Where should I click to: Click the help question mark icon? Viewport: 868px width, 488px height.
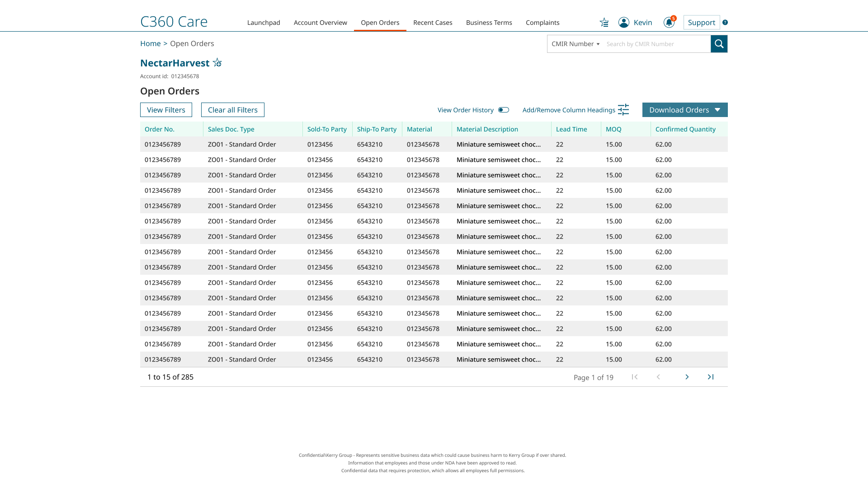pyautogui.click(x=725, y=23)
